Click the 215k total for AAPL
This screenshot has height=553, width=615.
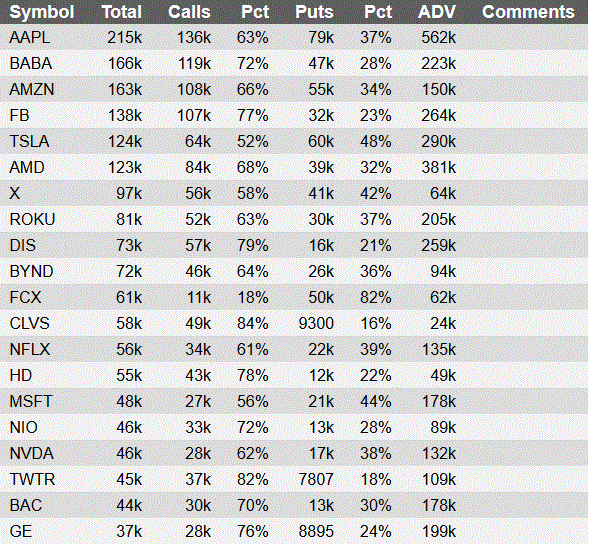[x=125, y=38]
